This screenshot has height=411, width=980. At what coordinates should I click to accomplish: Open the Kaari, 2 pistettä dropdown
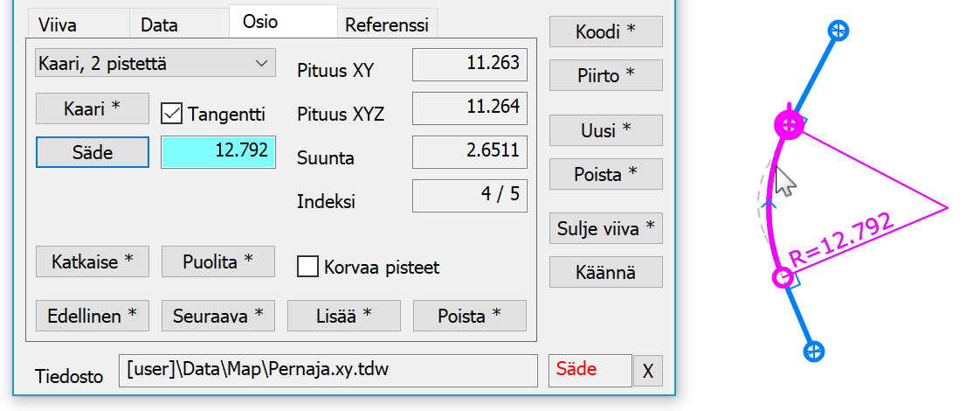point(155,63)
